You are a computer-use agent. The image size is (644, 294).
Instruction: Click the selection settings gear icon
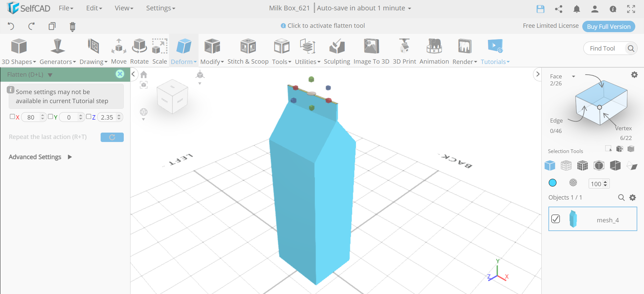click(634, 75)
